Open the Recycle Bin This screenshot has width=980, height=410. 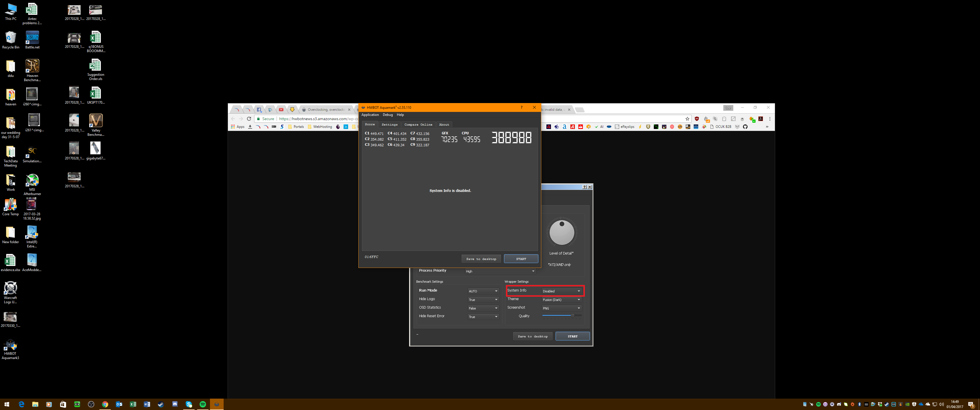pos(11,40)
